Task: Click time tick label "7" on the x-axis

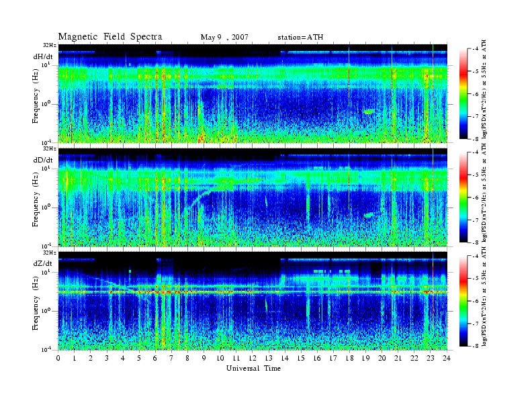Action: (x=171, y=358)
